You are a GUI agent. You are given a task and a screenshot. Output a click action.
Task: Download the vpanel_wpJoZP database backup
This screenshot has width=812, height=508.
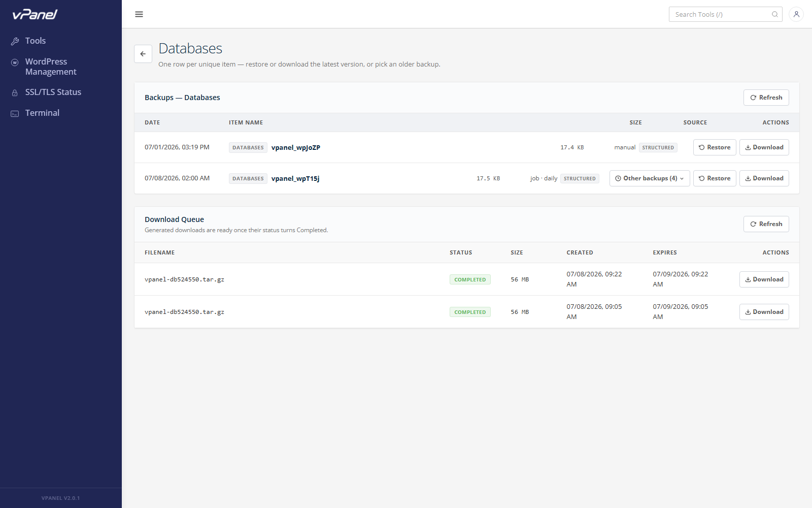764,147
